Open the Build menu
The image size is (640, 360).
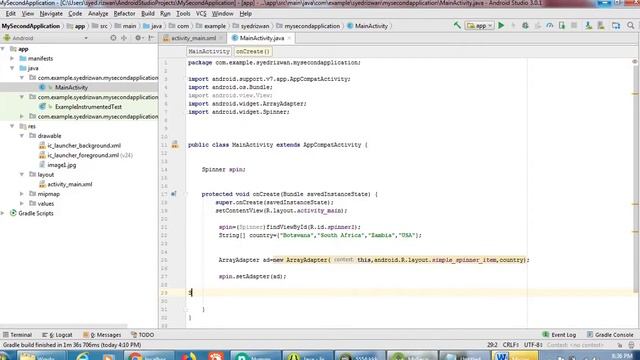[148, 13]
